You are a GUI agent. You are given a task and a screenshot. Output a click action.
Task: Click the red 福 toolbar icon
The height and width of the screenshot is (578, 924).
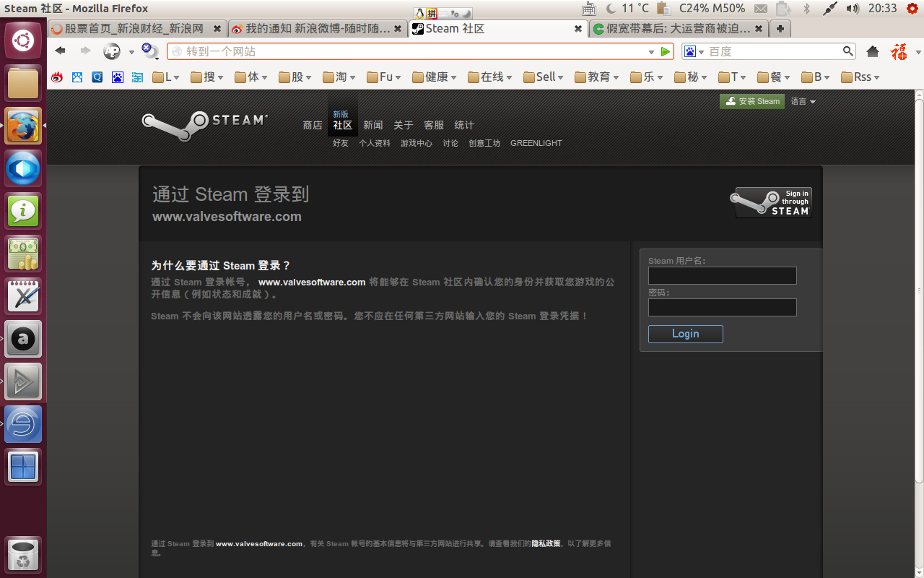click(x=899, y=51)
